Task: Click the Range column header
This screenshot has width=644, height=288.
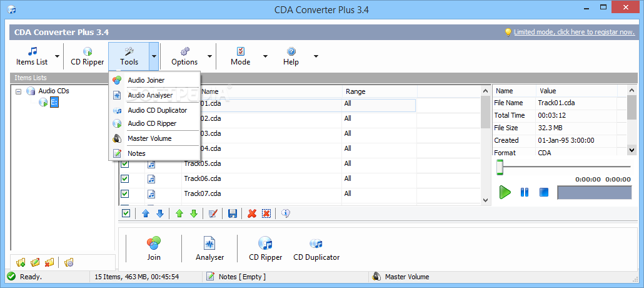Action: click(x=380, y=91)
